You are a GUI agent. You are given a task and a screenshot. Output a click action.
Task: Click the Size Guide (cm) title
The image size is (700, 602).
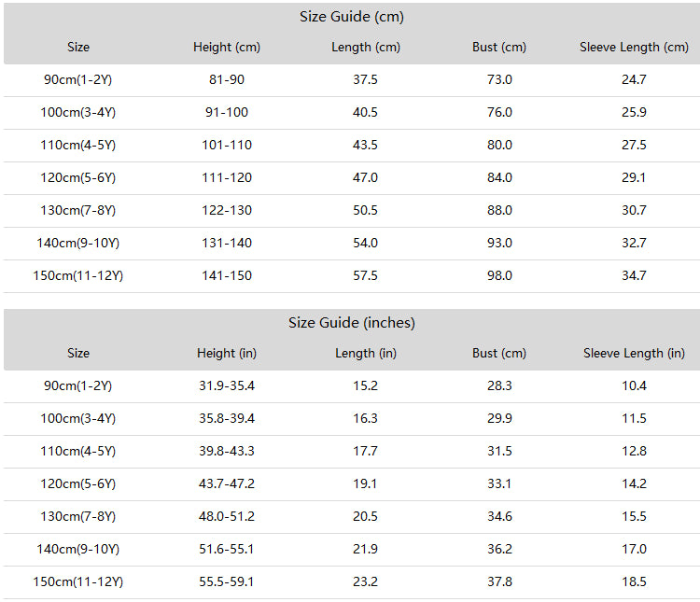351,17
